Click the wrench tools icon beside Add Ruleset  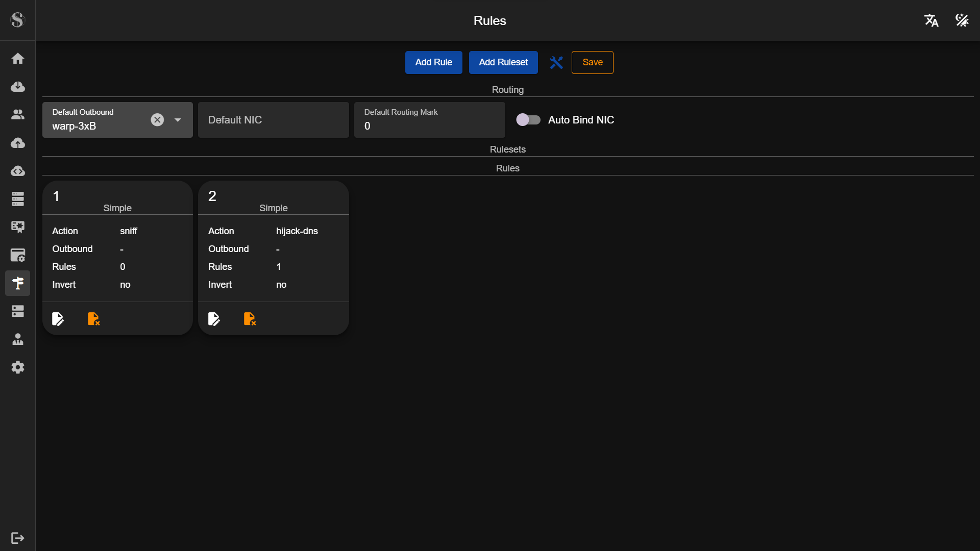556,62
